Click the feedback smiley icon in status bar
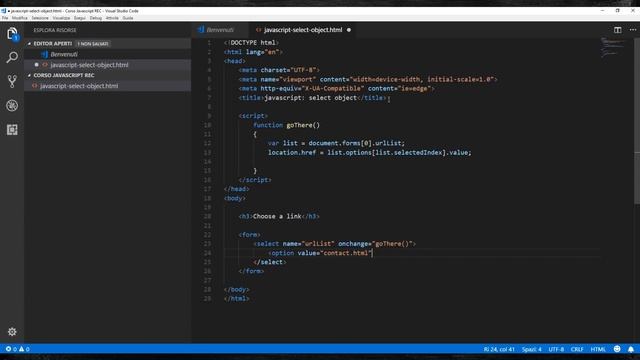The image size is (640, 360). [617, 349]
